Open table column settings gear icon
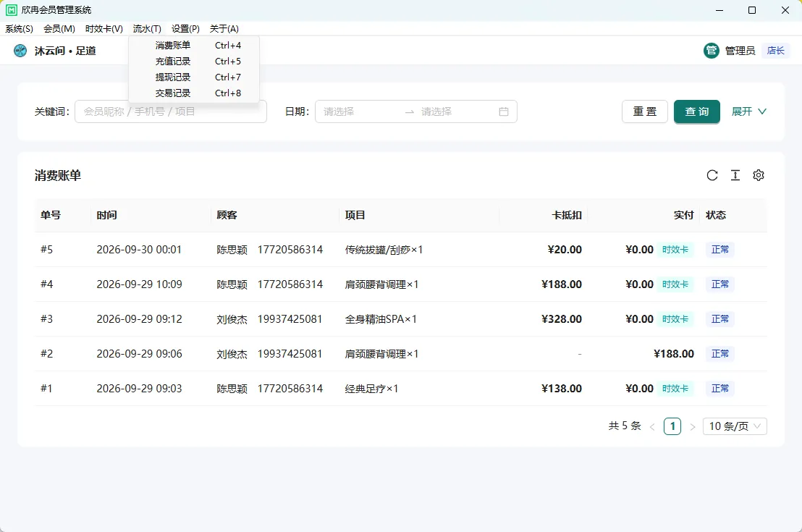Screen dimensions: 802x532 759,175
